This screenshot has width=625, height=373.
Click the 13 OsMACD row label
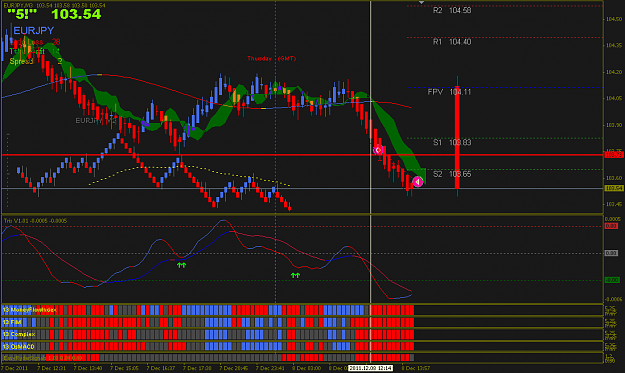click(x=18, y=347)
